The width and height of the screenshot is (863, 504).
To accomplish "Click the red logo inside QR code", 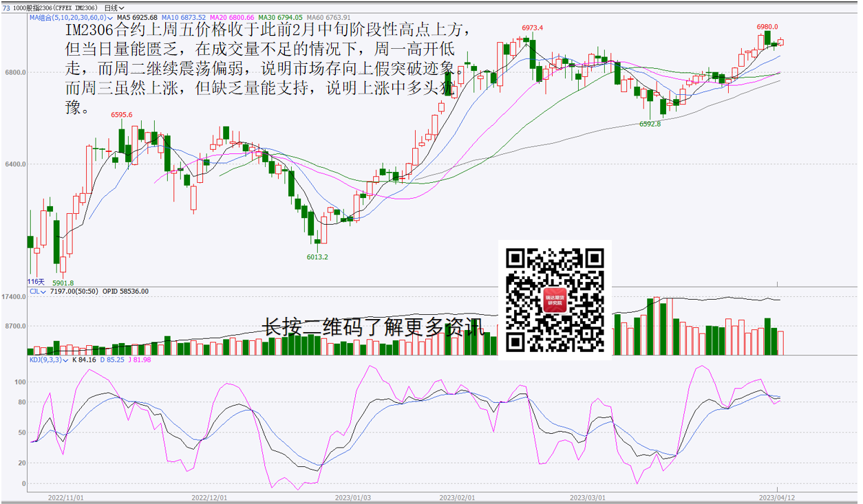I will point(555,300).
